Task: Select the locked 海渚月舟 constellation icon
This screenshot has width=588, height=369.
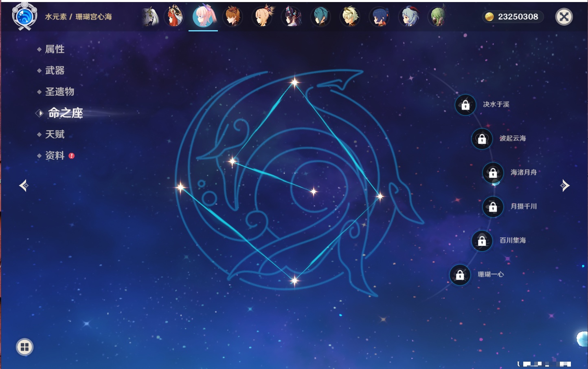Action: 493,172
